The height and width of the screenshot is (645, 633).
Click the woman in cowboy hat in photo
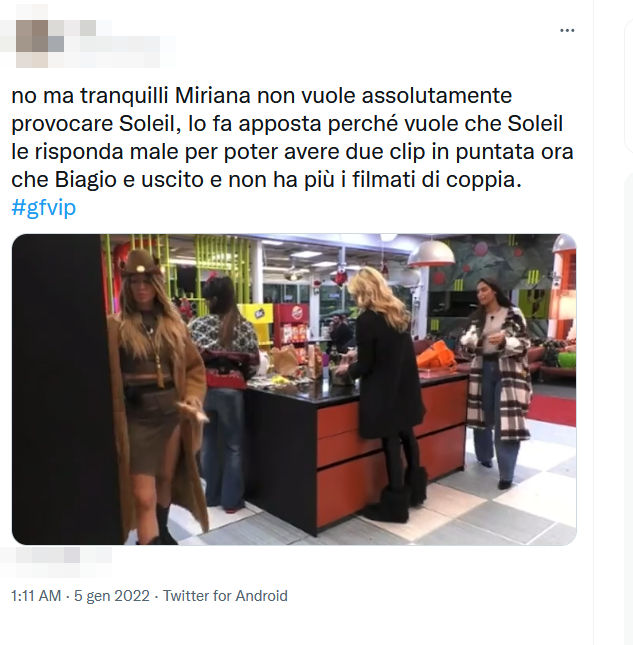coord(158,397)
